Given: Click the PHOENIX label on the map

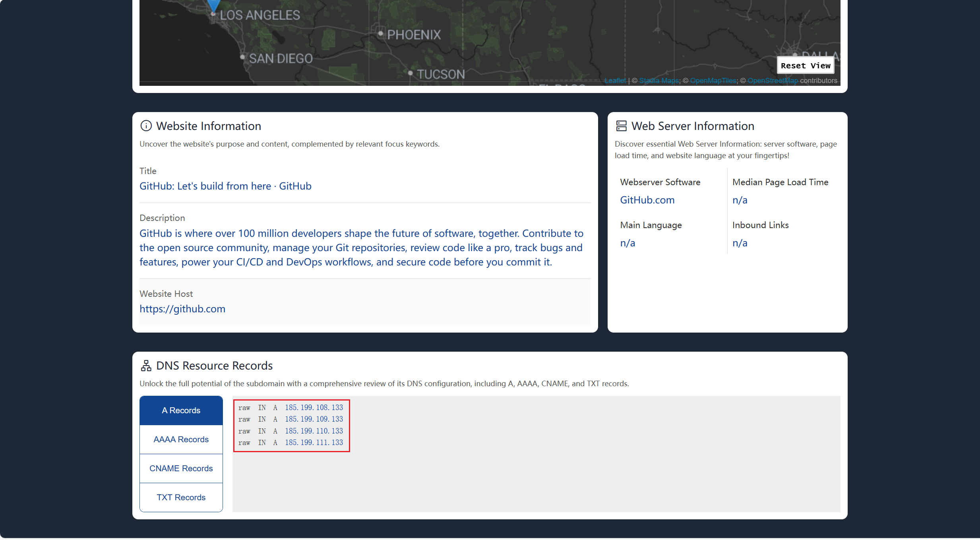Looking at the screenshot, I should (x=414, y=35).
